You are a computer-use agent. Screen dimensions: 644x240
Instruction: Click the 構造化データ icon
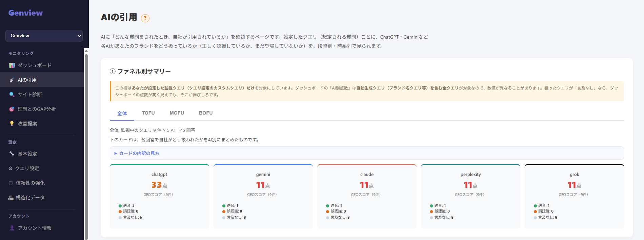[x=11, y=198]
